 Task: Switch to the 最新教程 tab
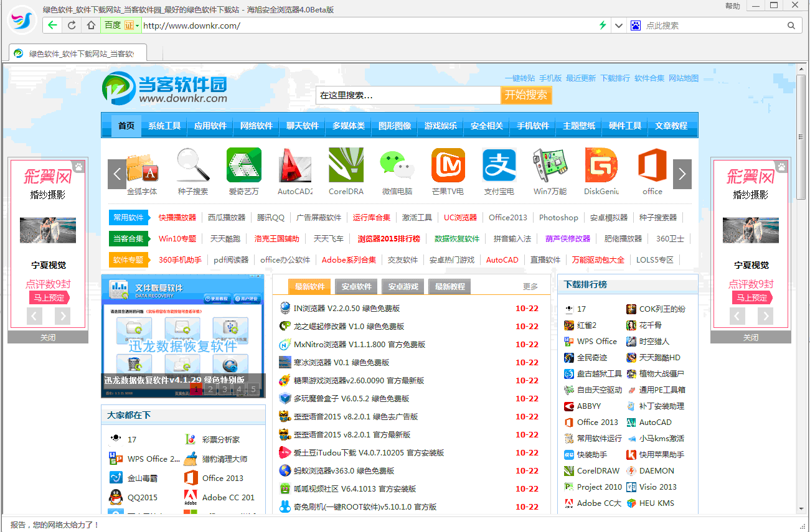(450, 287)
